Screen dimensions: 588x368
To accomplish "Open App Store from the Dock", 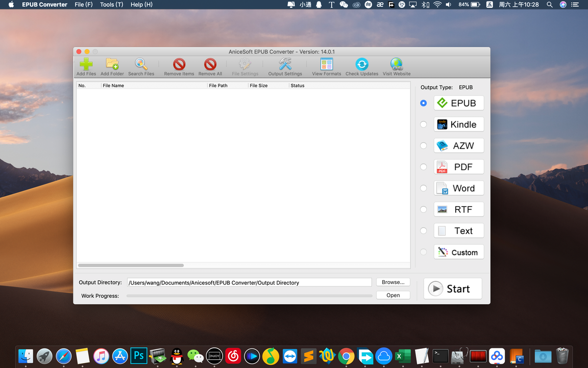I will click(x=120, y=356).
